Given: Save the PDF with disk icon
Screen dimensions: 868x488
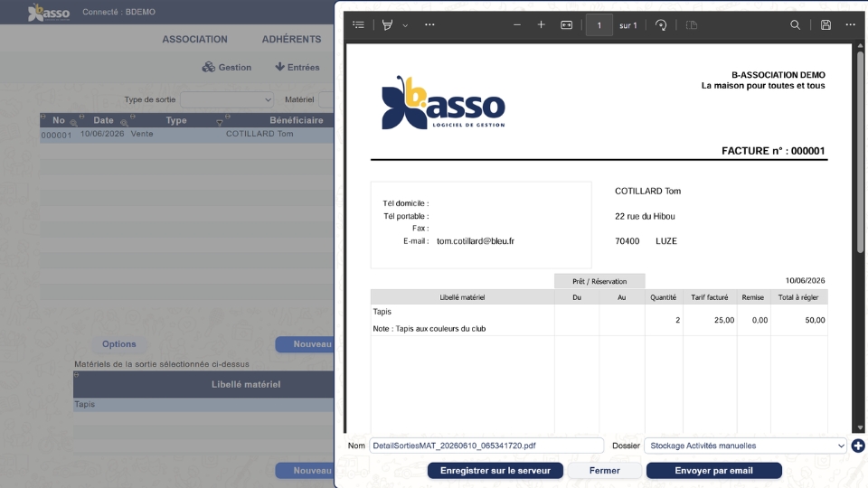Looking at the screenshot, I should point(826,25).
